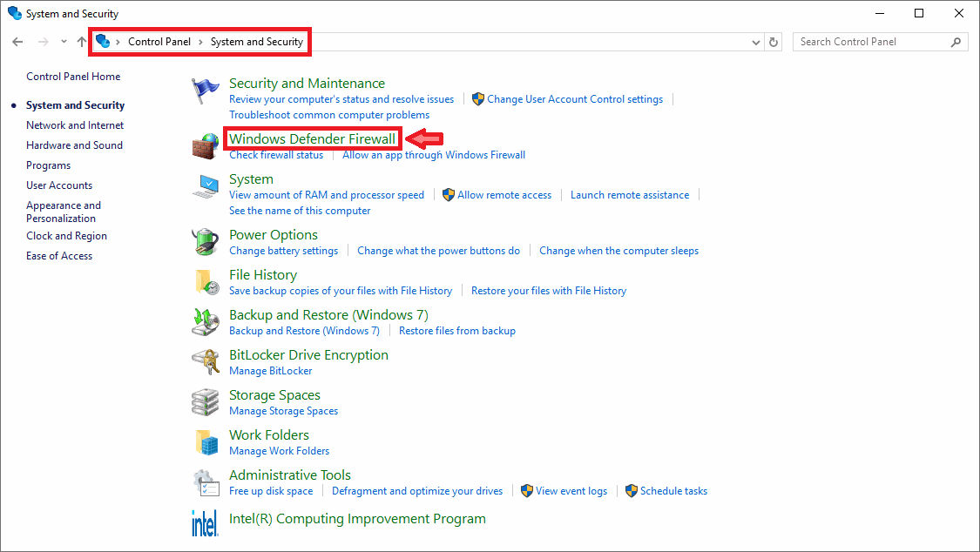Click the File History folder icon
The image size is (980, 552).
tap(206, 281)
